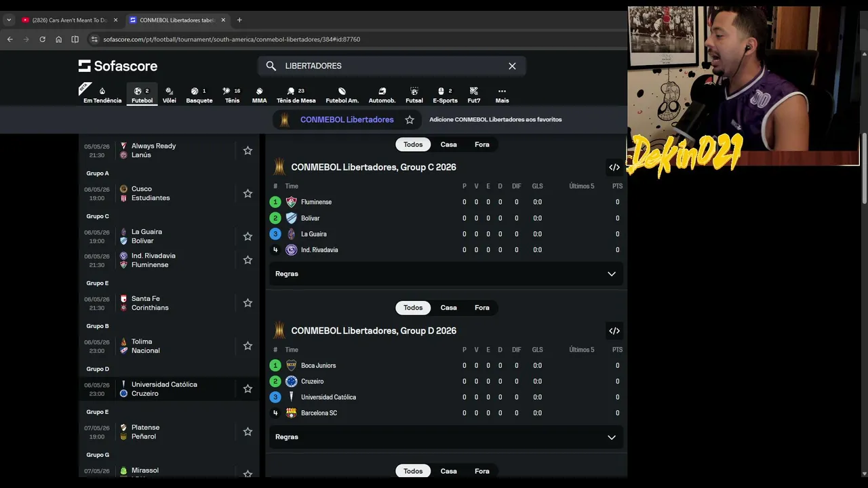Viewport: 868px width, 488px height.
Task: Open browser home page button
Action: click(58, 39)
